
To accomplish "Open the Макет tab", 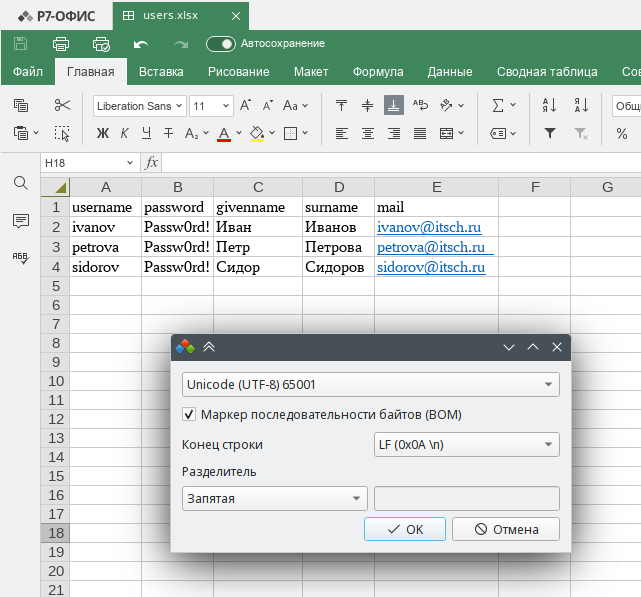I will (311, 72).
